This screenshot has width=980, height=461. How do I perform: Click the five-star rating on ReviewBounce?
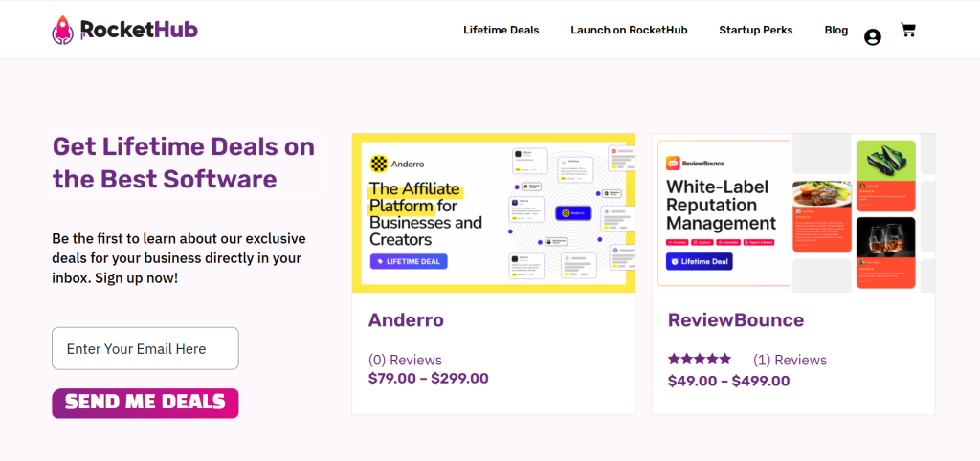tap(700, 360)
